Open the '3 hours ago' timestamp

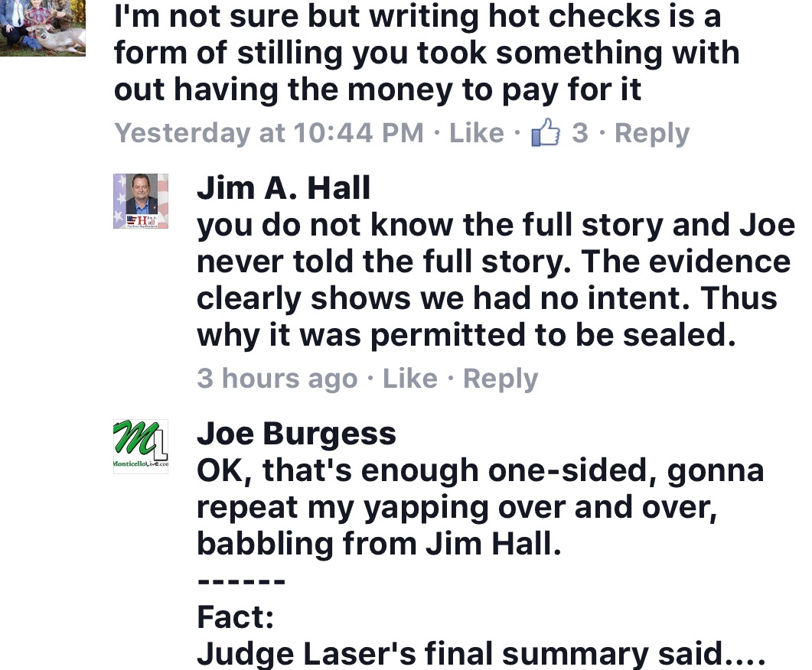coord(277,379)
